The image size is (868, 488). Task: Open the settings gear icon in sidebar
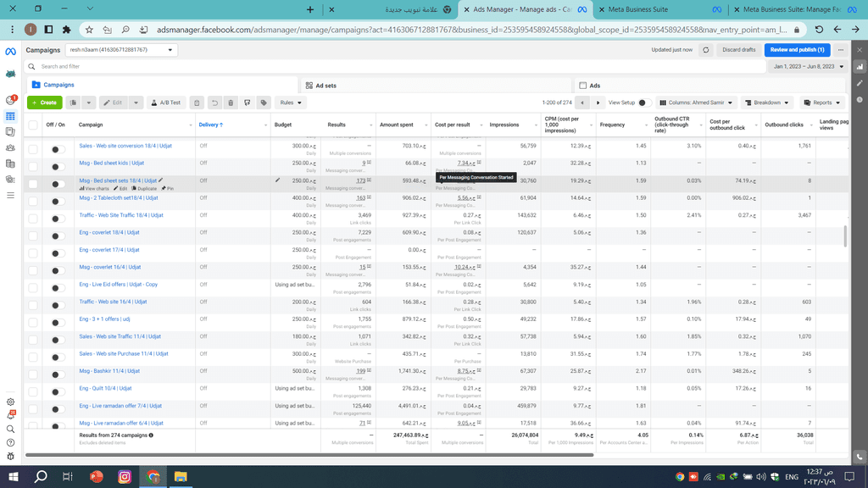click(10, 402)
